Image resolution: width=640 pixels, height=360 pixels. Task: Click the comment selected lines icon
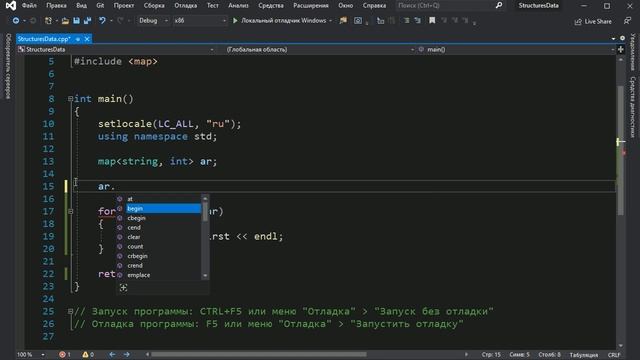(x=406, y=20)
